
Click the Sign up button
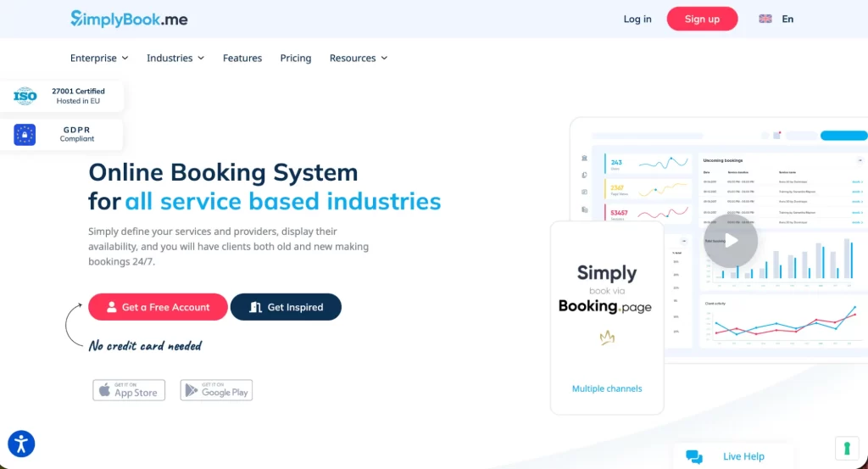pyautogui.click(x=702, y=19)
